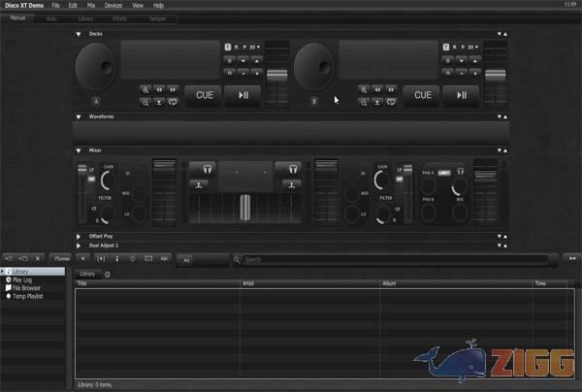Toggle the left deck A indicator button
The width and height of the screenshot is (582, 392).
pos(96,101)
